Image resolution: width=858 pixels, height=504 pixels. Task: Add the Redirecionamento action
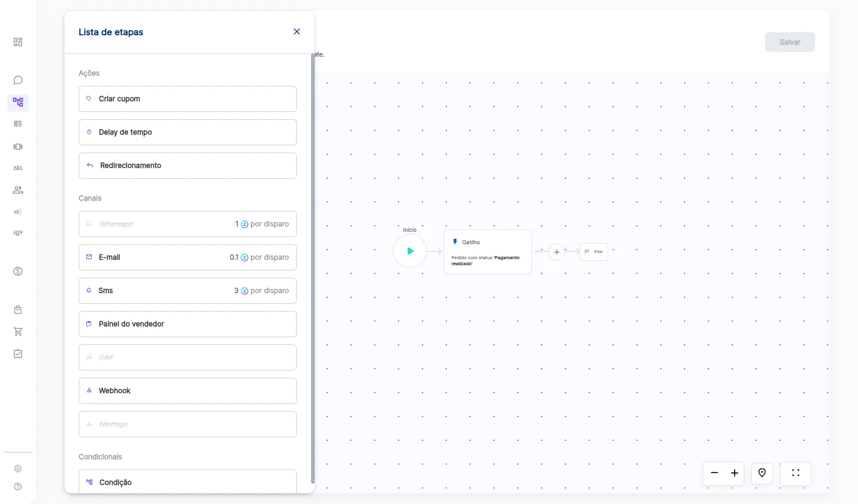pos(188,166)
